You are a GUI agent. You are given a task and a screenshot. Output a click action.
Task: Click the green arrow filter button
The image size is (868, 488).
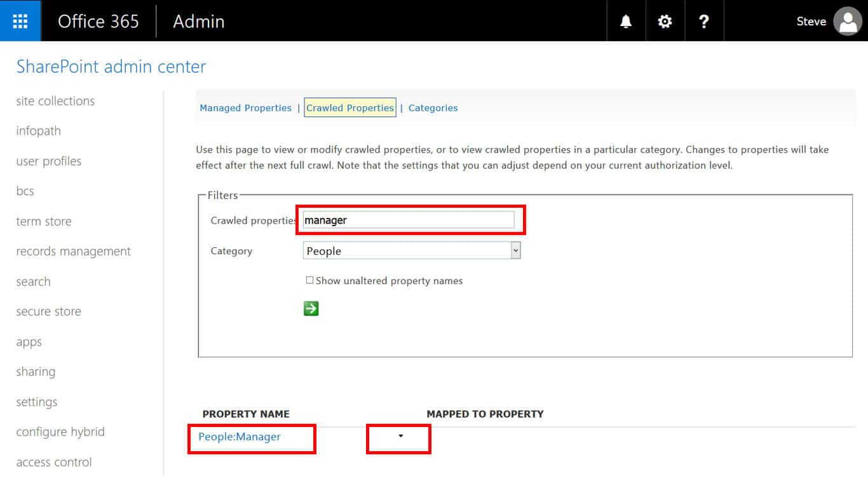[x=311, y=309]
